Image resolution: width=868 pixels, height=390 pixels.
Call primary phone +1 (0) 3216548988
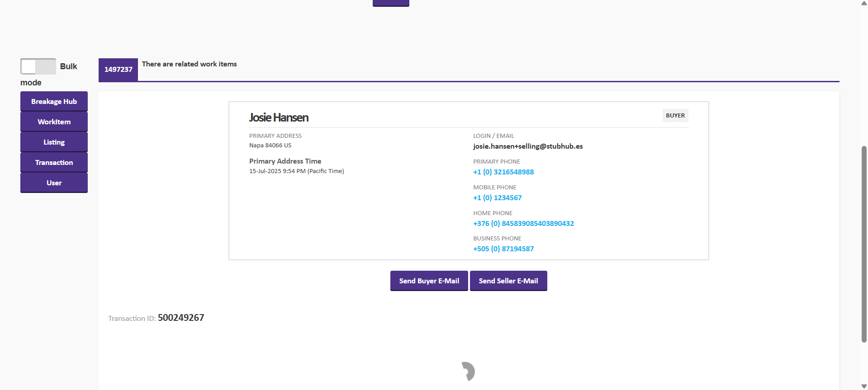pyautogui.click(x=503, y=172)
